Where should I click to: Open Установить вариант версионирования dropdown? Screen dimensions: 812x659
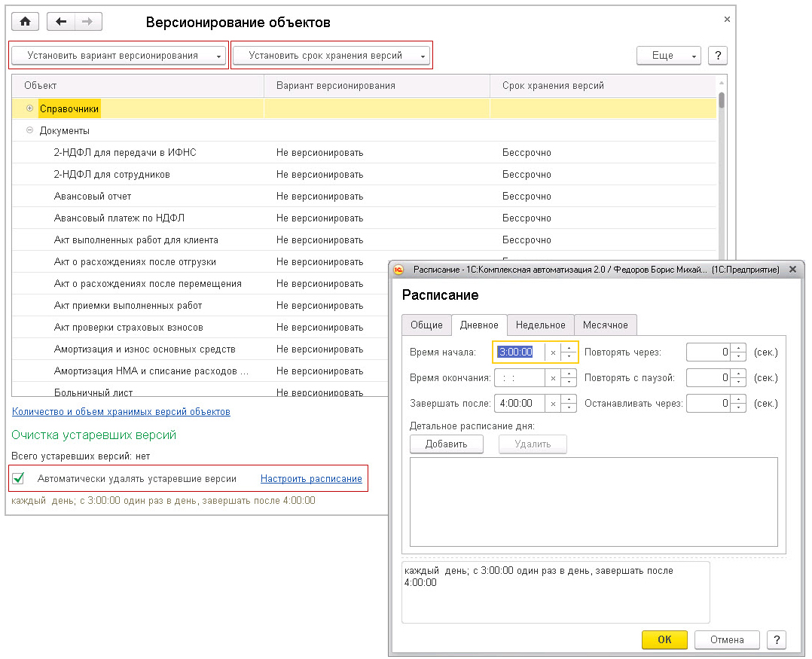(118, 56)
